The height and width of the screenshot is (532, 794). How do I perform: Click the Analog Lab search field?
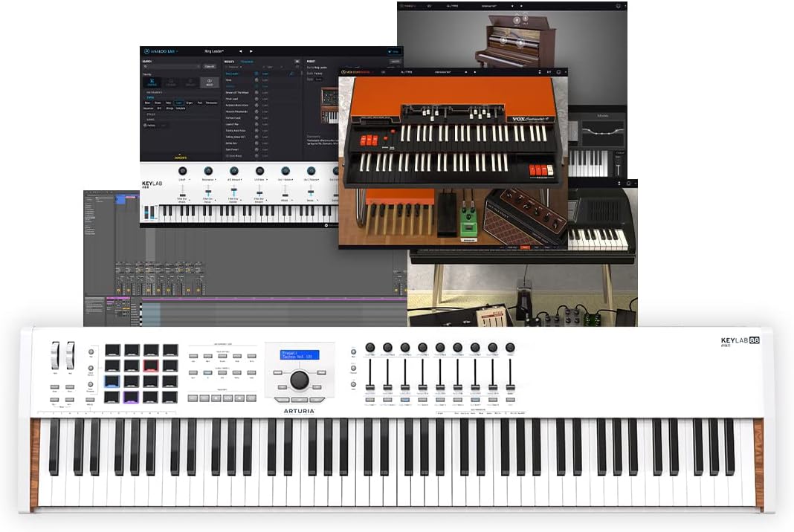pos(171,66)
